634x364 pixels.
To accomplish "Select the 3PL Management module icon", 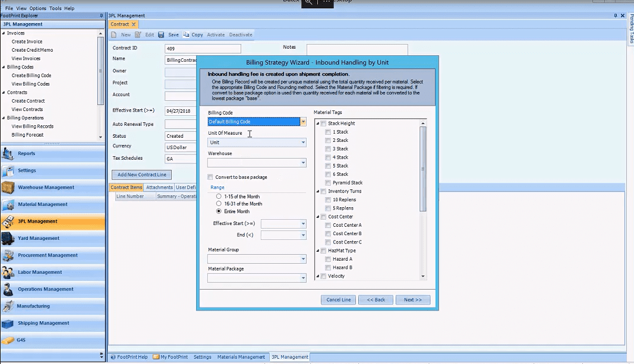I will (x=8, y=221).
